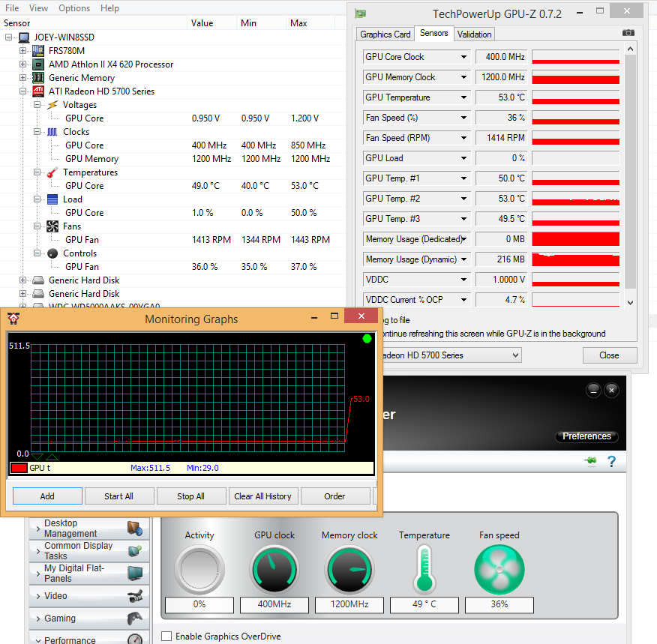
Task: Click the FRS780M motherboard icon
Action: click(38, 51)
